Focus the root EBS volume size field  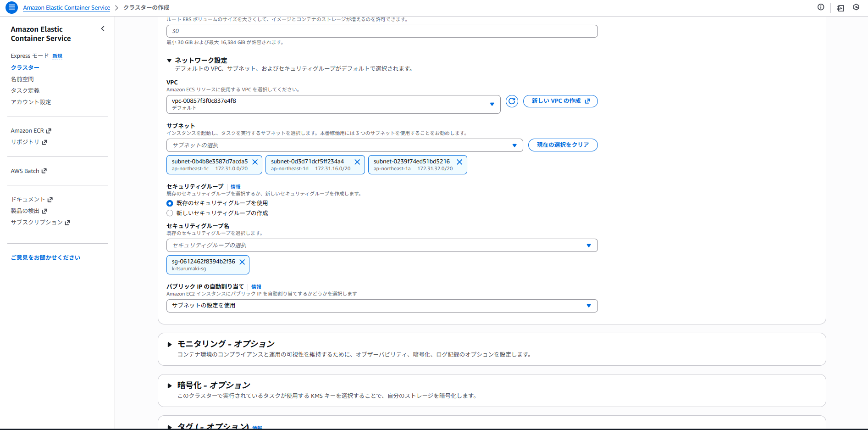click(382, 31)
